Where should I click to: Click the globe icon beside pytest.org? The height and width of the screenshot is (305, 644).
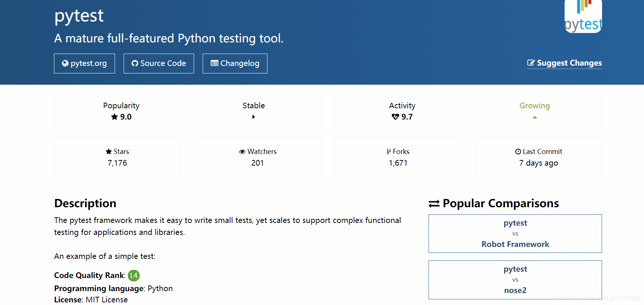65,63
